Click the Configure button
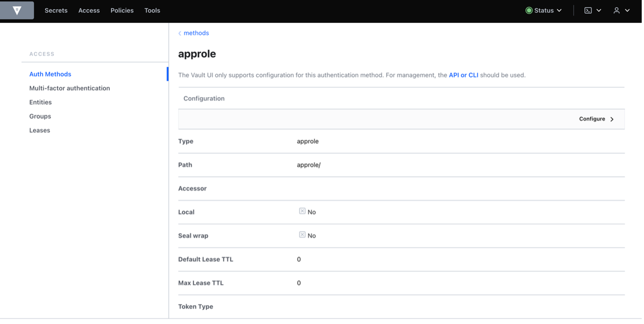Viewport: 644px width, 324px height. [597, 119]
